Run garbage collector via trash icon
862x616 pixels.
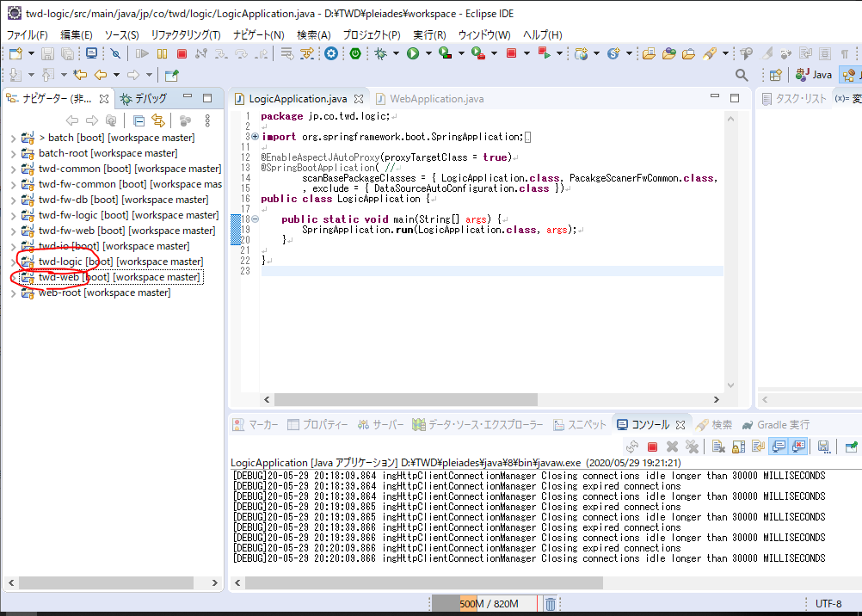click(x=551, y=604)
